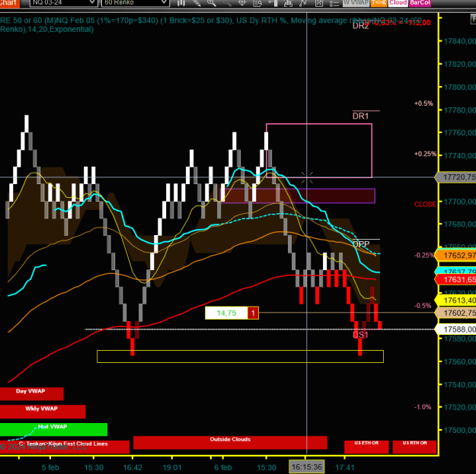Click the US RTH OR button

(x=414, y=447)
